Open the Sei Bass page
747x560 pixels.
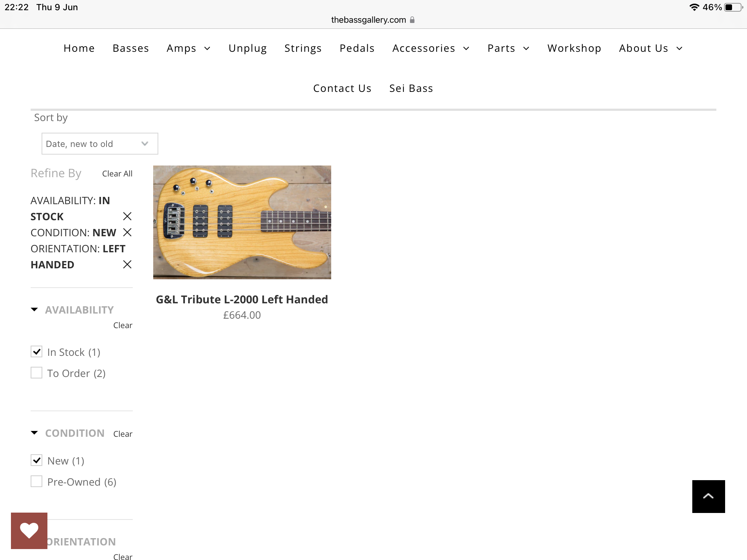coord(411,88)
